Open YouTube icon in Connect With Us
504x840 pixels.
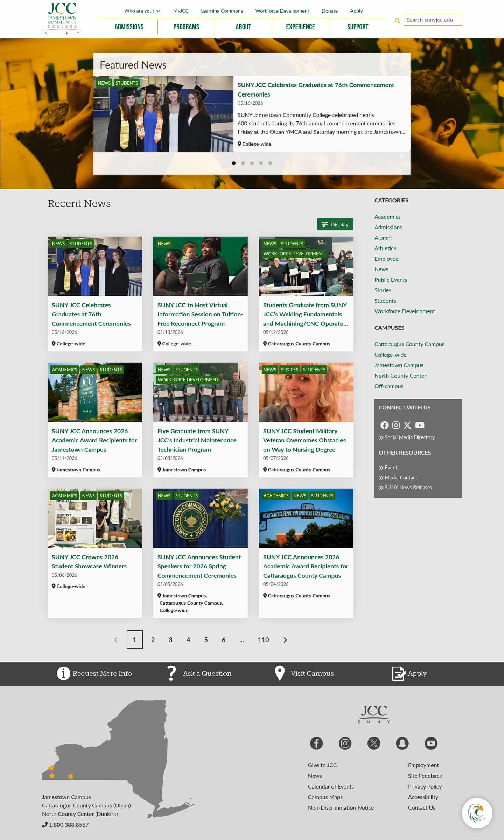(x=420, y=425)
